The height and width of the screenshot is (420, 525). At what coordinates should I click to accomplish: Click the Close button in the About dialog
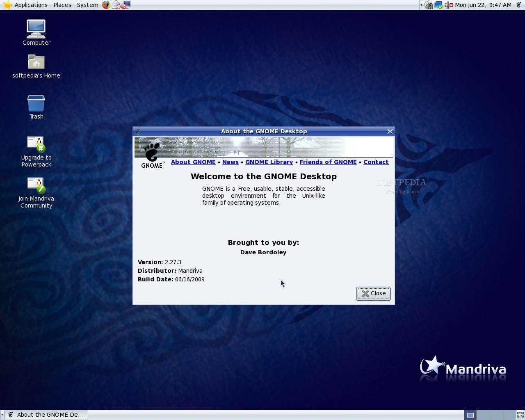(373, 293)
